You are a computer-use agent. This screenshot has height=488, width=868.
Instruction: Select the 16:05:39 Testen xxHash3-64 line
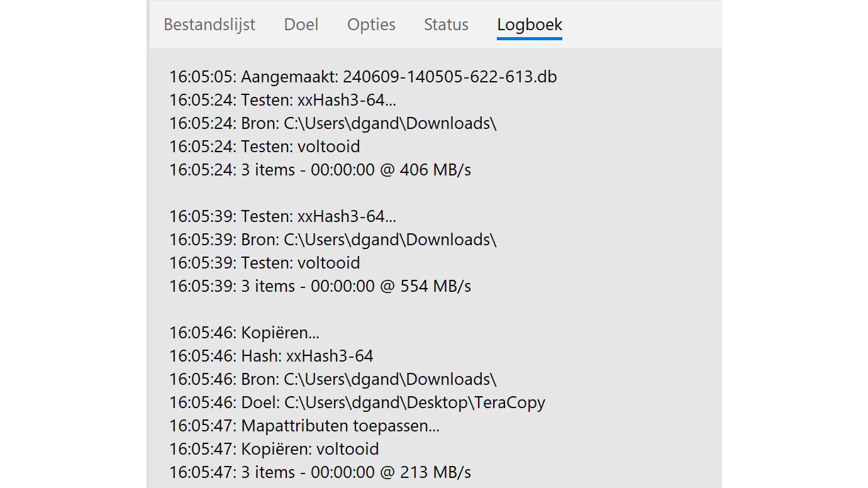click(282, 216)
